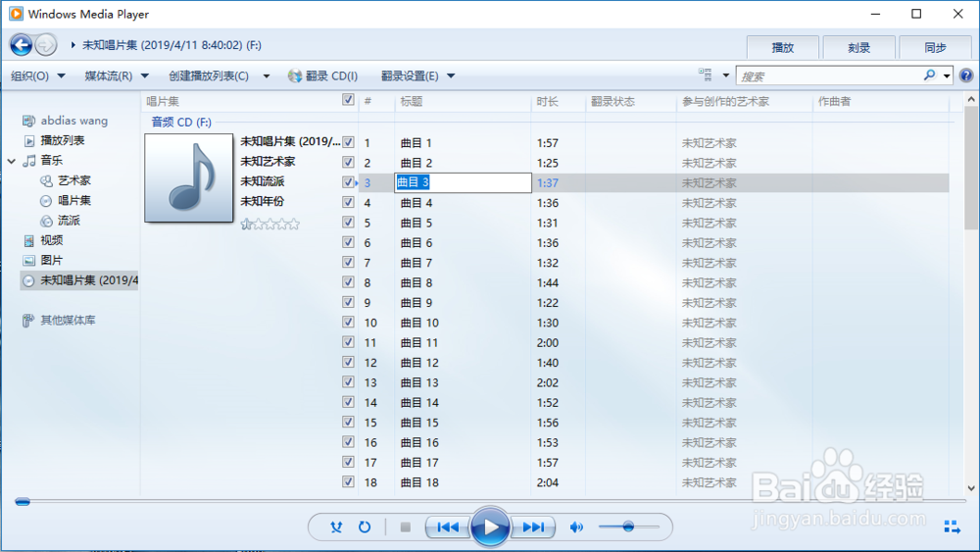This screenshot has height=552, width=980.
Task: Select 艺术家 under music
Action: click(73, 180)
